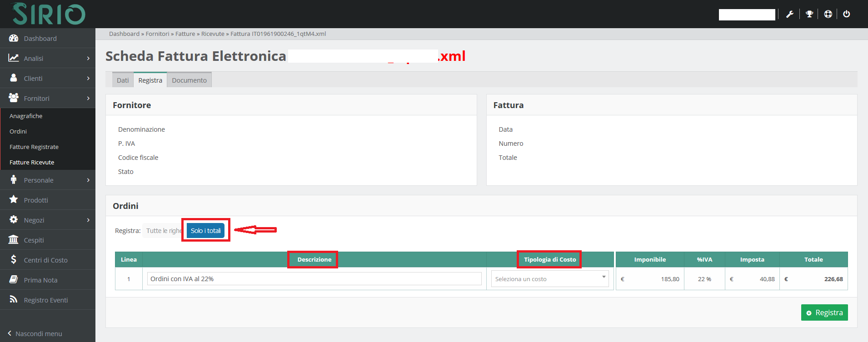Click the wrench settings icon in header

(x=790, y=14)
